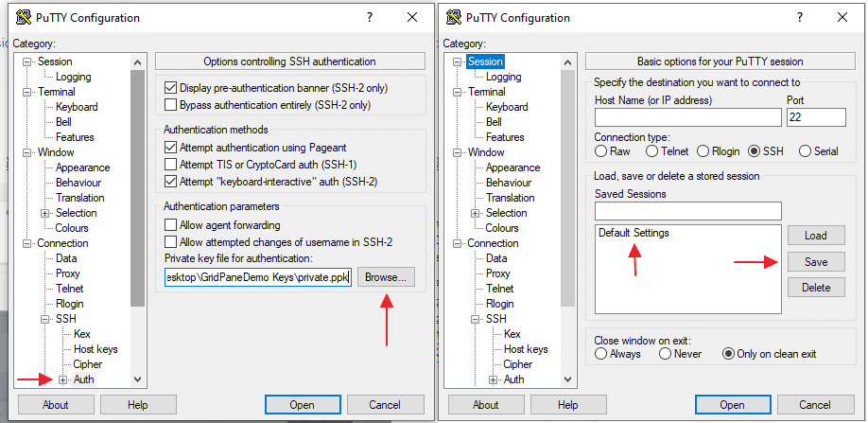Collapse Window node in left window tree
The width and height of the screenshot is (868, 423).
point(26,152)
